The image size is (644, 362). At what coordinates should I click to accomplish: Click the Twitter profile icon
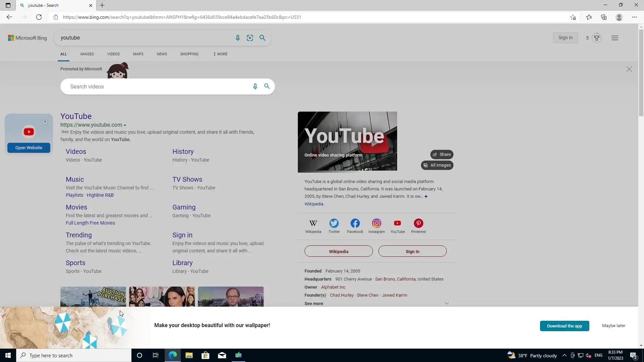pos(334,223)
